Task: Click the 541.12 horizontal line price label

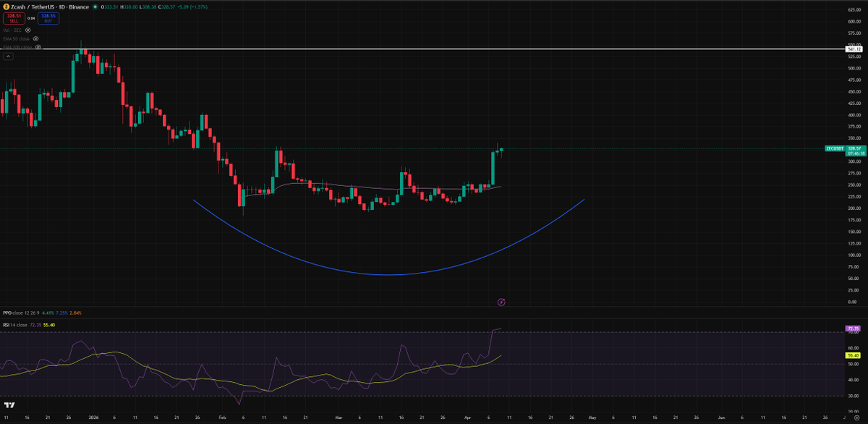Action: point(854,49)
